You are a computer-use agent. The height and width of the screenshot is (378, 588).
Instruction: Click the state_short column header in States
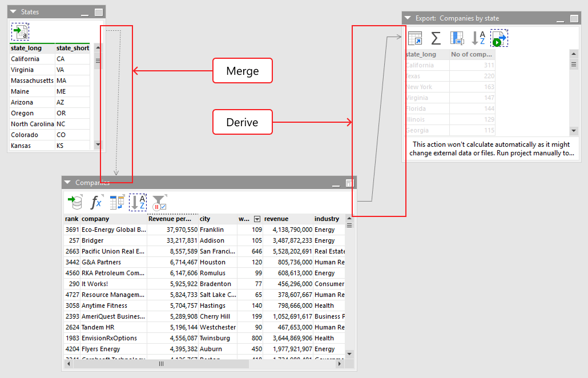[x=73, y=48]
